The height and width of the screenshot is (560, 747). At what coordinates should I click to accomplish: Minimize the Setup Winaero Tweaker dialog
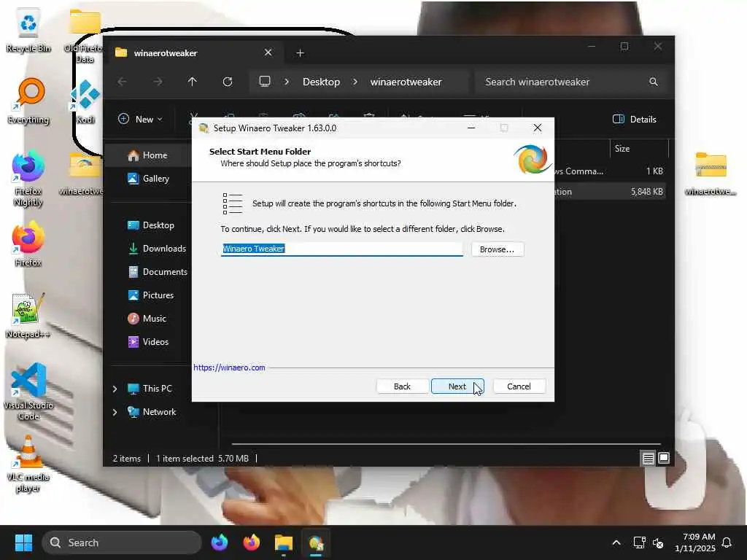click(x=471, y=128)
